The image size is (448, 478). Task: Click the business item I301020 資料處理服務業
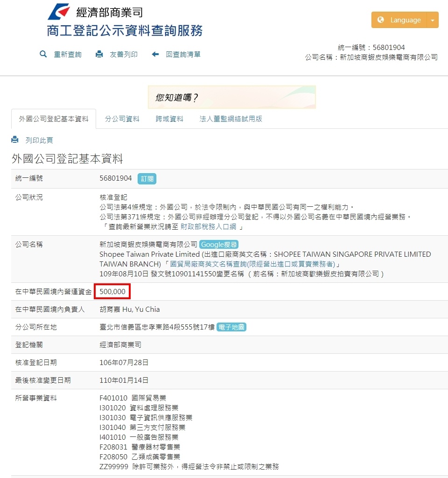(139, 408)
